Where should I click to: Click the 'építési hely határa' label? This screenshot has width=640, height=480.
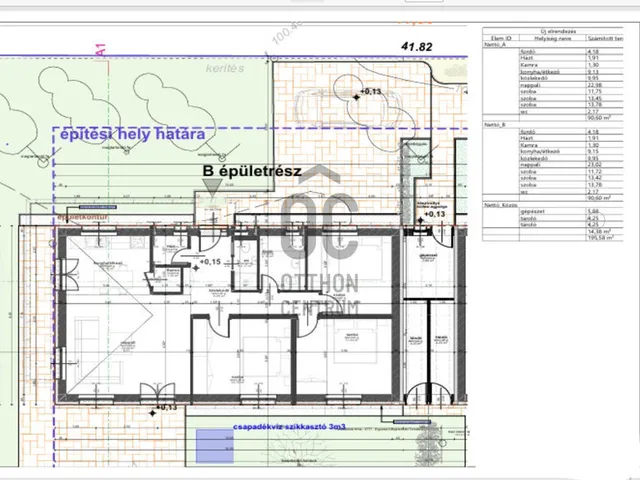click(x=131, y=134)
